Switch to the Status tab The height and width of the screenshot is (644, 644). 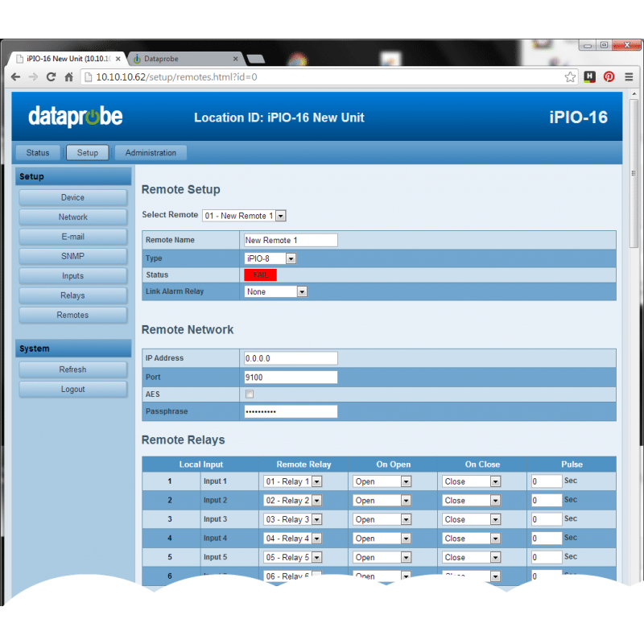38,153
